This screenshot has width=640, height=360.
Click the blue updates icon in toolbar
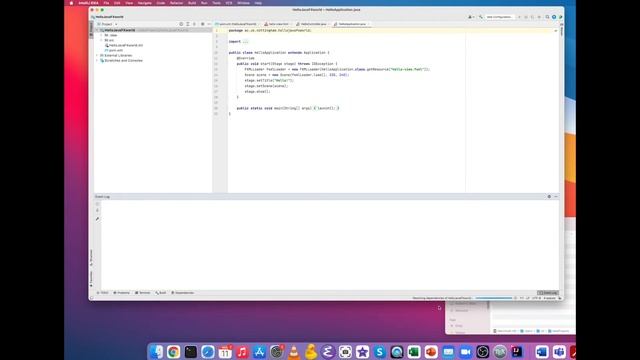pyautogui.click(x=554, y=17)
